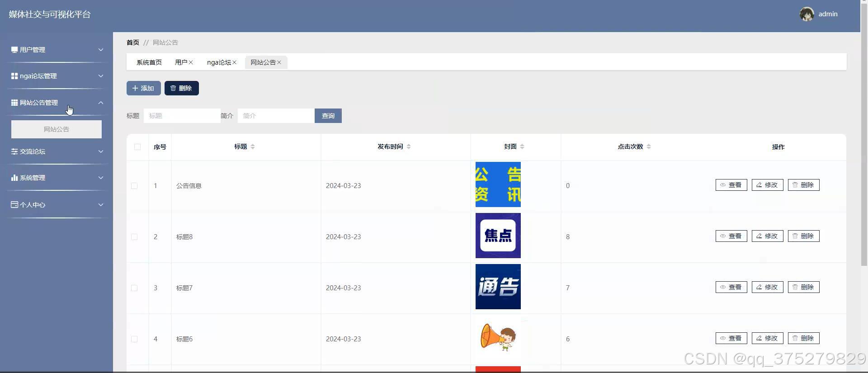The width and height of the screenshot is (868, 373).
Task: Focus the 标题 search input field
Action: pyautogui.click(x=182, y=116)
